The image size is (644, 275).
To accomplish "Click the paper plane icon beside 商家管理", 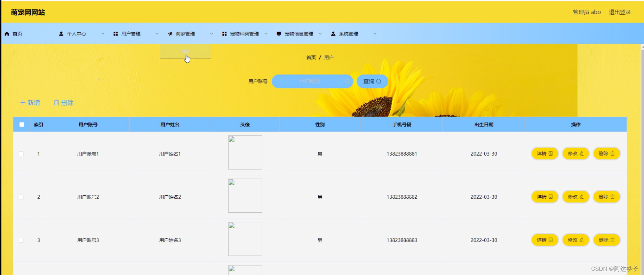I will click(x=170, y=34).
